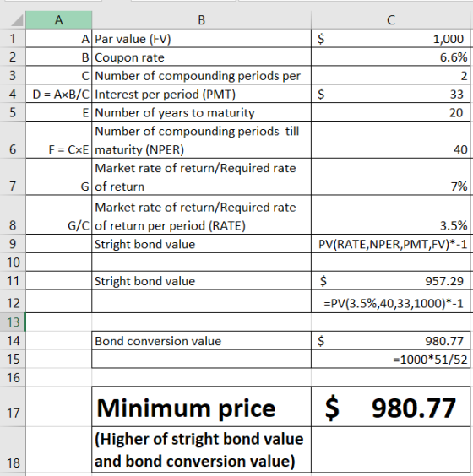The image size is (473, 476).
Task: Select column C header
Action: pyautogui.click(x=391, y=20)
